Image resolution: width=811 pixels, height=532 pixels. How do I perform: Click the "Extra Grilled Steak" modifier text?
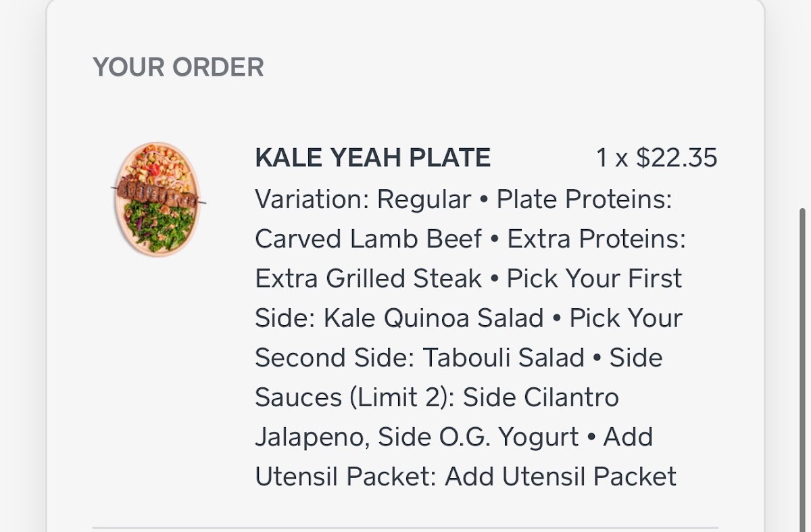click(368, 279)
